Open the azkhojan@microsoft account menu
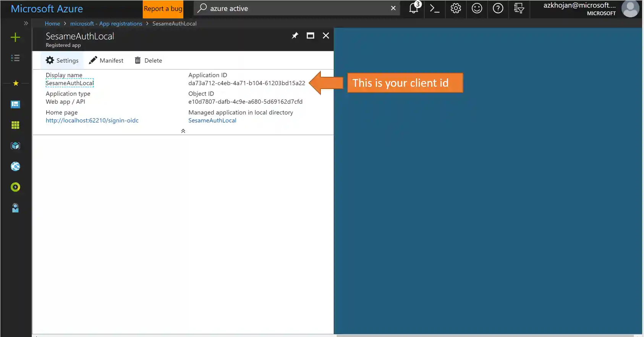This screenshot has width=644, height=337. tap(579, 9)
